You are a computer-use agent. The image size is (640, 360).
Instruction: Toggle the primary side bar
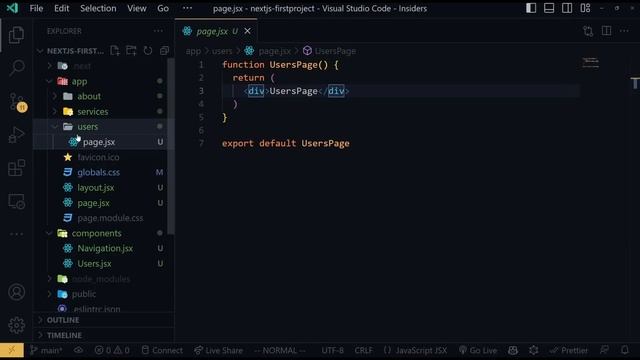531,8
